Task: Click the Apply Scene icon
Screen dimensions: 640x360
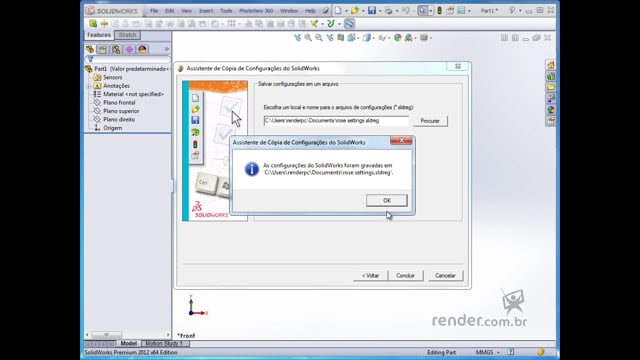Action: pyautogui.click(x=409, y=38)
